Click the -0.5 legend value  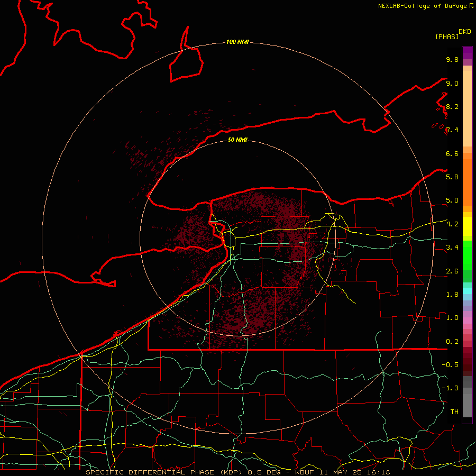pyautogui.click(x=450, y=364)
